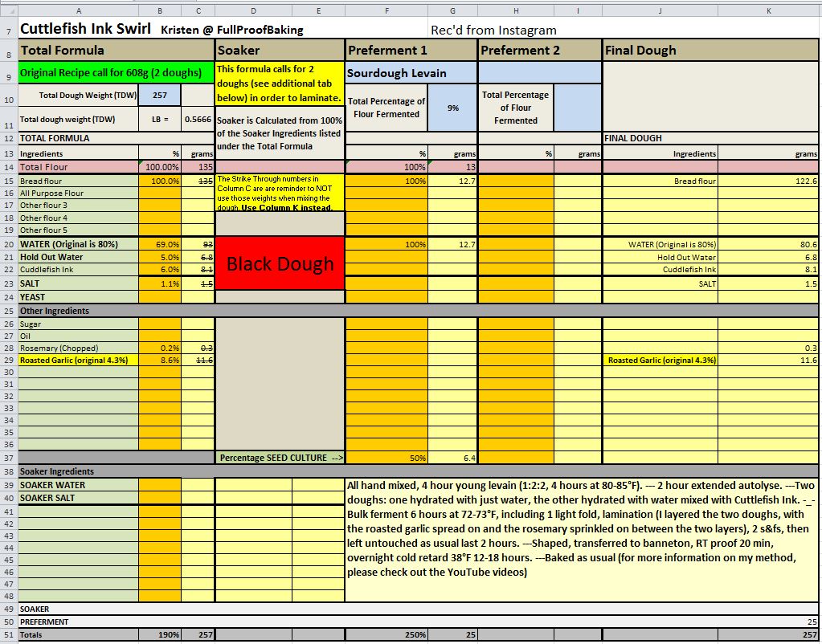Select row 14 header
Screen dimensions: 822x644
tap(8, 167)
